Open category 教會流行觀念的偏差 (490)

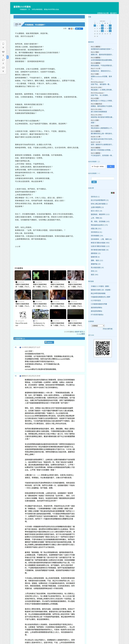(x=100, y=243)
